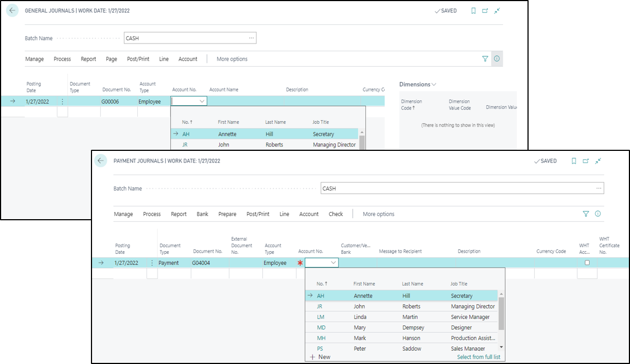Viewport: 630px width, 364px height.
Task: Open Account No. dropdown in General Journals
Action: [202, 101]
